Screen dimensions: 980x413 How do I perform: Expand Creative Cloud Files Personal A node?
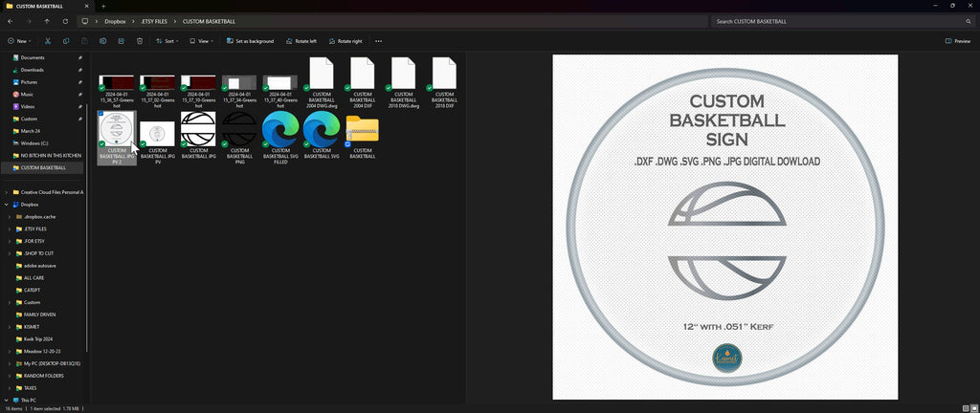[7, 192]
